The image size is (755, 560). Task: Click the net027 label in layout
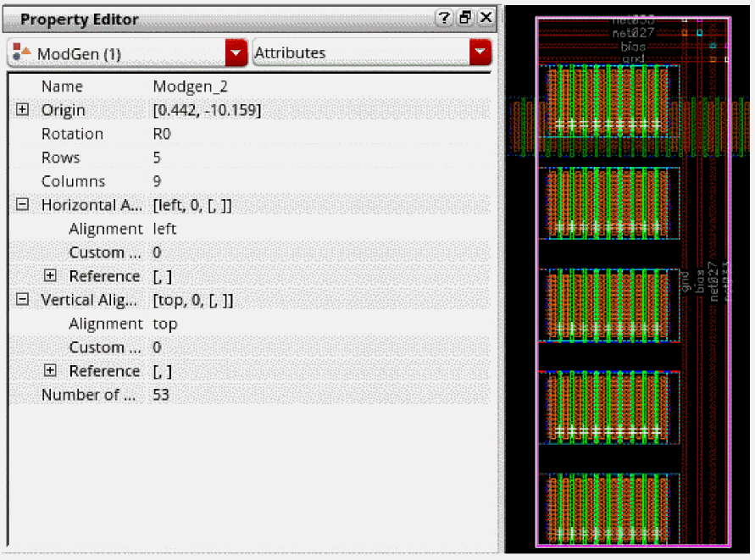point(633,33)
